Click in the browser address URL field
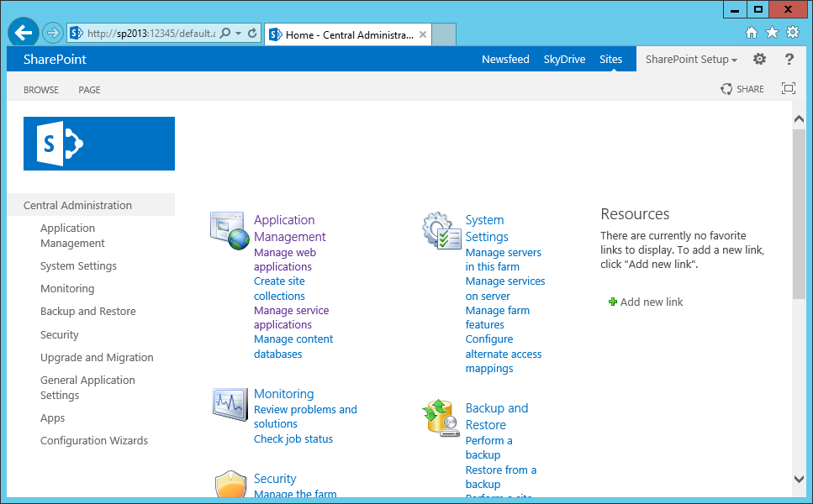 151,33
